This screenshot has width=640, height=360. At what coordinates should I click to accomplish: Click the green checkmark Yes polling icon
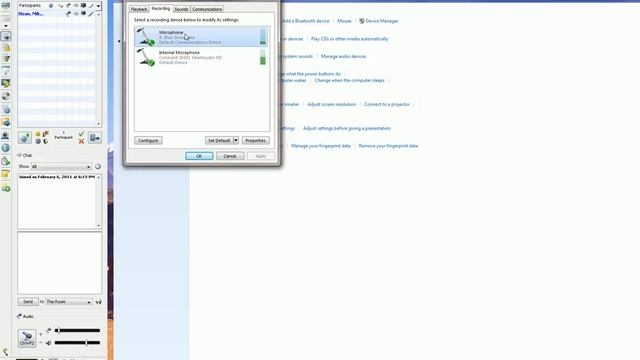tap(81, 134)
